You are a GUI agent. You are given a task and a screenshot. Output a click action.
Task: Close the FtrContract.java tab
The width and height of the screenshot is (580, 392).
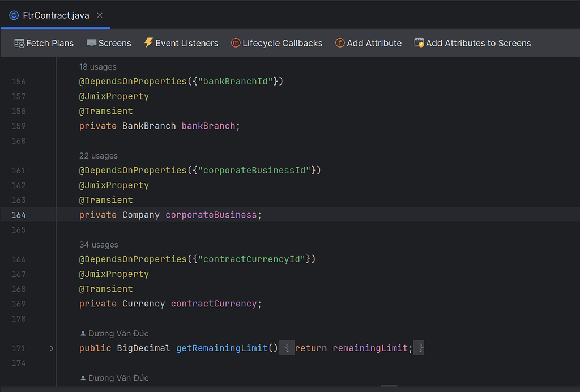click(x=100, y=15)
